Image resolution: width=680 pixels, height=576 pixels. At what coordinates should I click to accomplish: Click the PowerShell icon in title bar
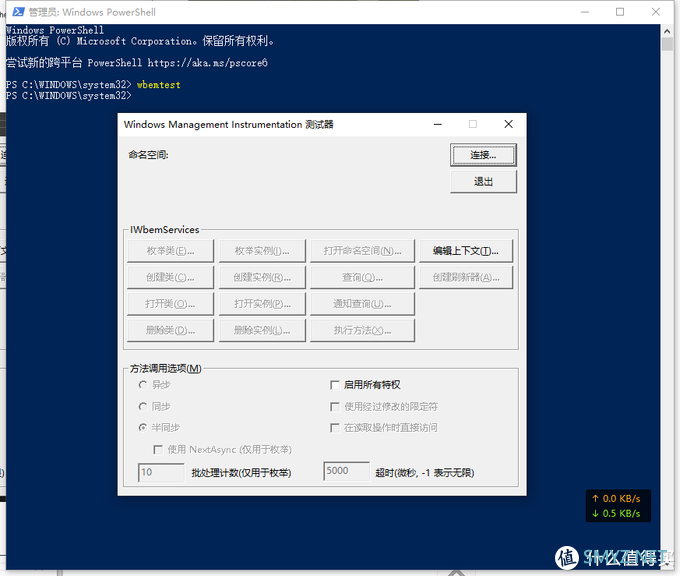(18, 12)
